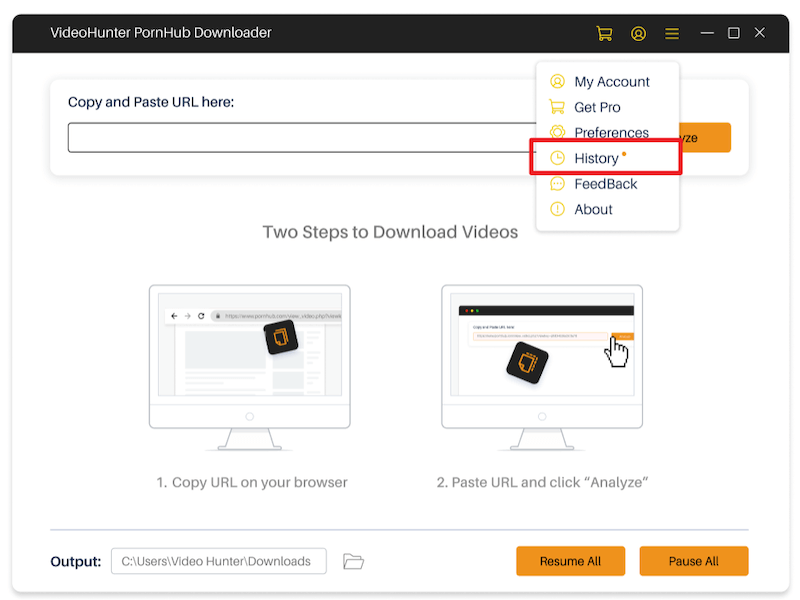Click the My Account user icon in menu
The height and width of the screenshot is (600, 800).
point(557,82)
